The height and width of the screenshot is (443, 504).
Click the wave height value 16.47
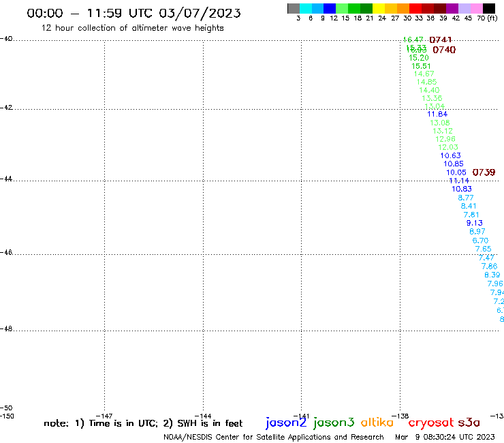click(x=413, y=40)
